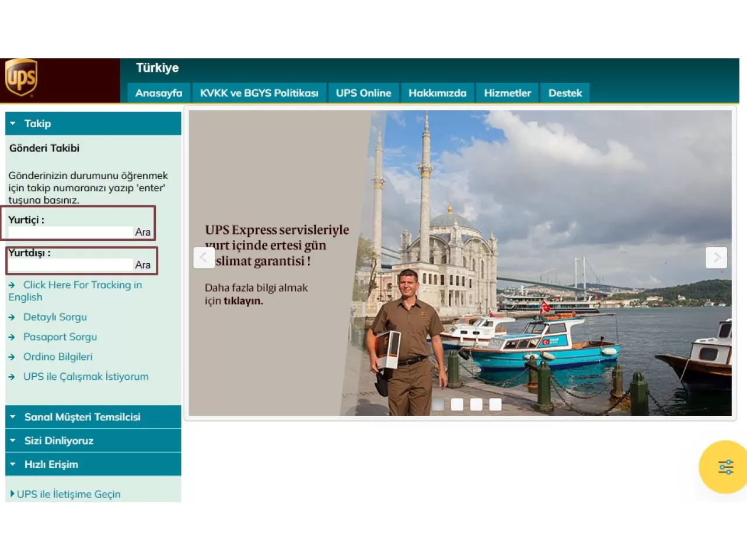The height and width of the screenshot is (560, 747).
Task: Open the Detaylı Sorgu link
Action: coord(55,317)
